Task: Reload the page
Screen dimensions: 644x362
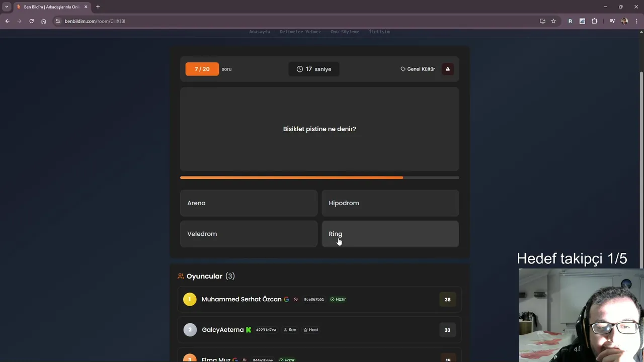Action: 31,21
